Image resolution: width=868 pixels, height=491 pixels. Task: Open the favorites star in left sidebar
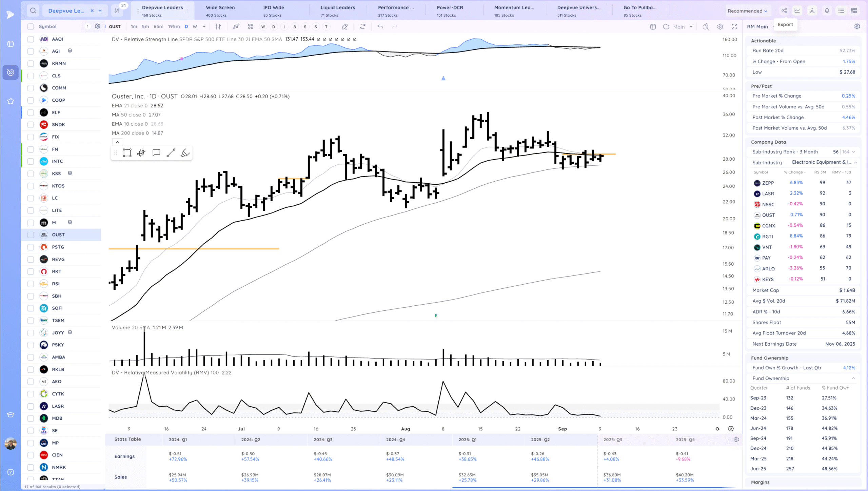pos(11,101)
